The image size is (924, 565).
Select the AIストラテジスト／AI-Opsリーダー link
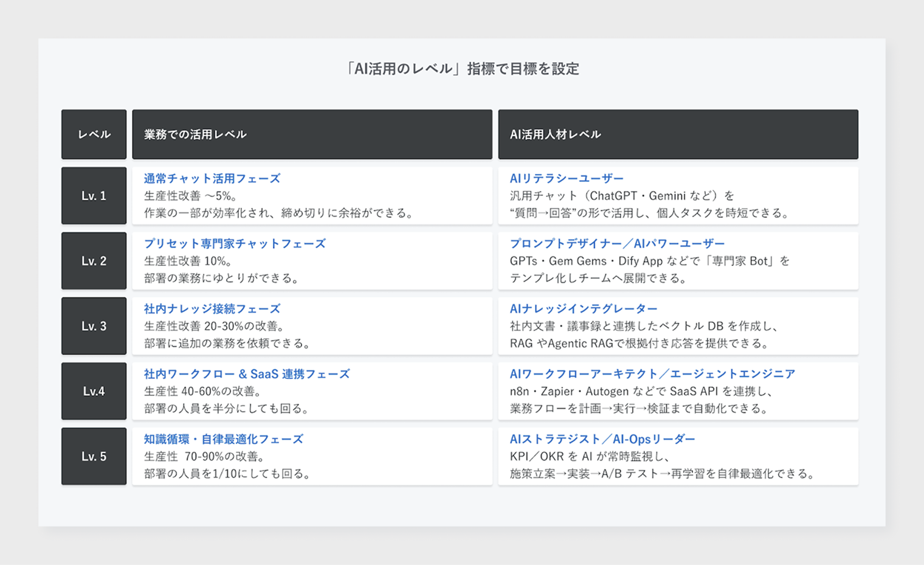click(603, 439)
